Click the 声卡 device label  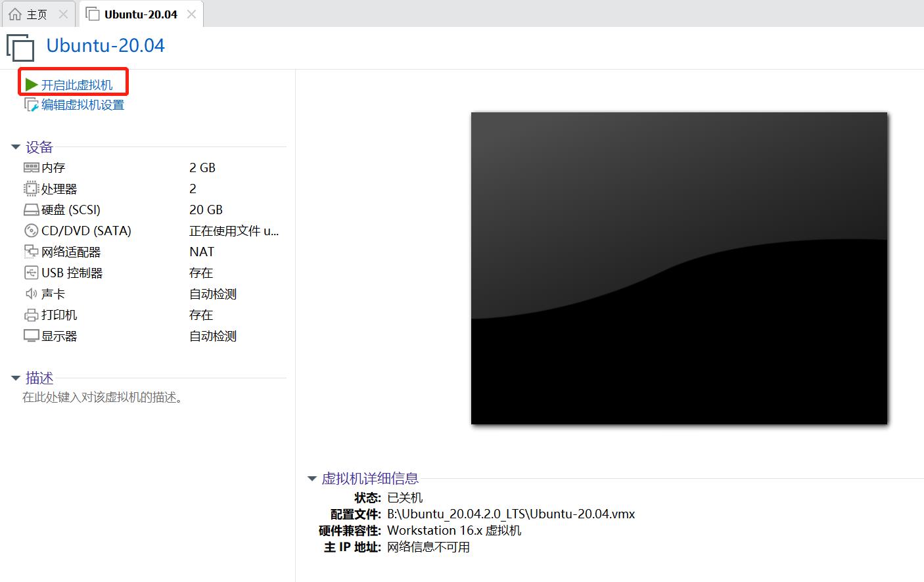[x=53, y=294]
